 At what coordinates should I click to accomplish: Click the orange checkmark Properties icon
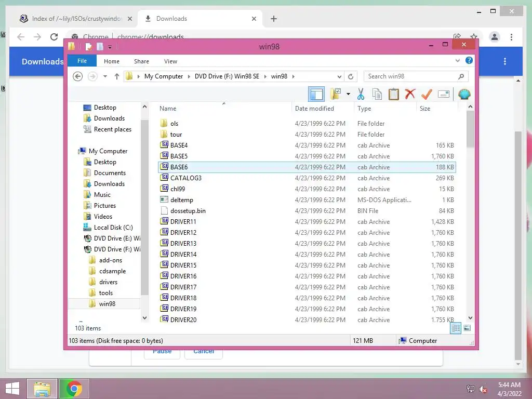427,95
